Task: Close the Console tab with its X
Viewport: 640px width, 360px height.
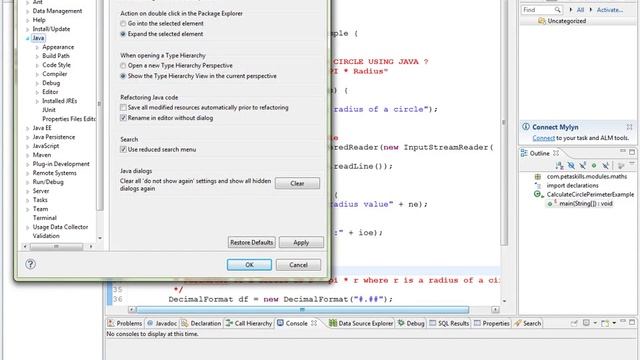Action: 313,323
